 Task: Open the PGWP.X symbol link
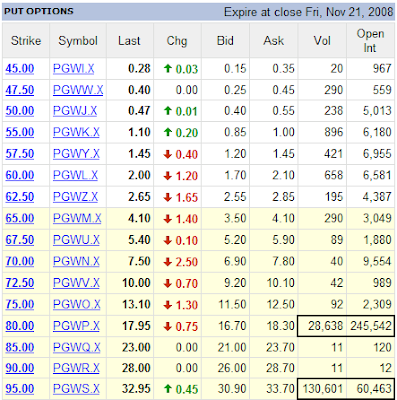tap(76, 326)
